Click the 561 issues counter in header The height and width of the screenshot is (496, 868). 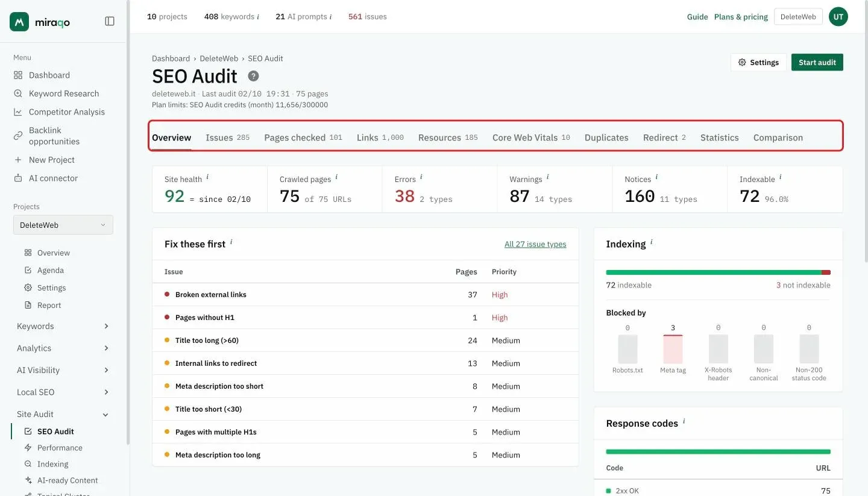367,17
